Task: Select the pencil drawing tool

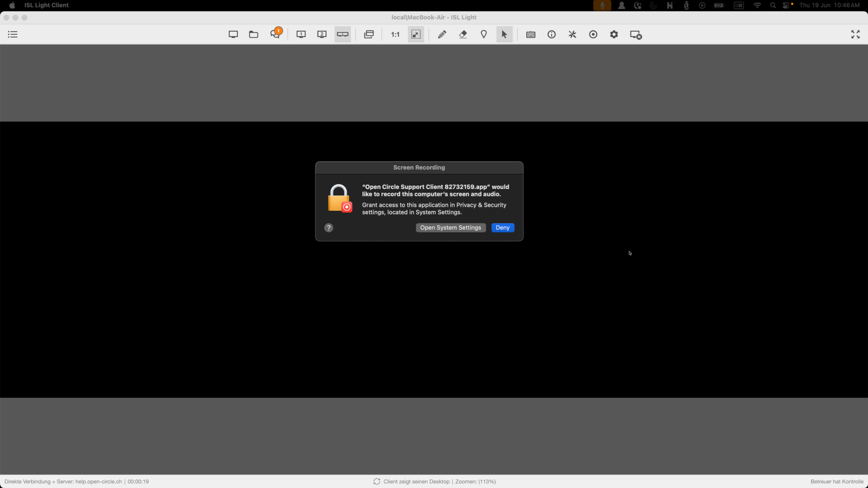Action: pyautogui.click(x=442, y=34)
